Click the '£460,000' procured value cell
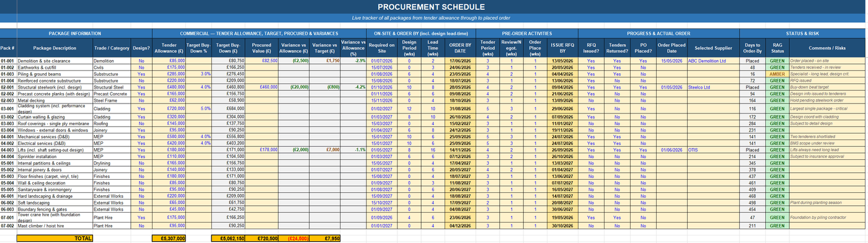 [262, 87]
